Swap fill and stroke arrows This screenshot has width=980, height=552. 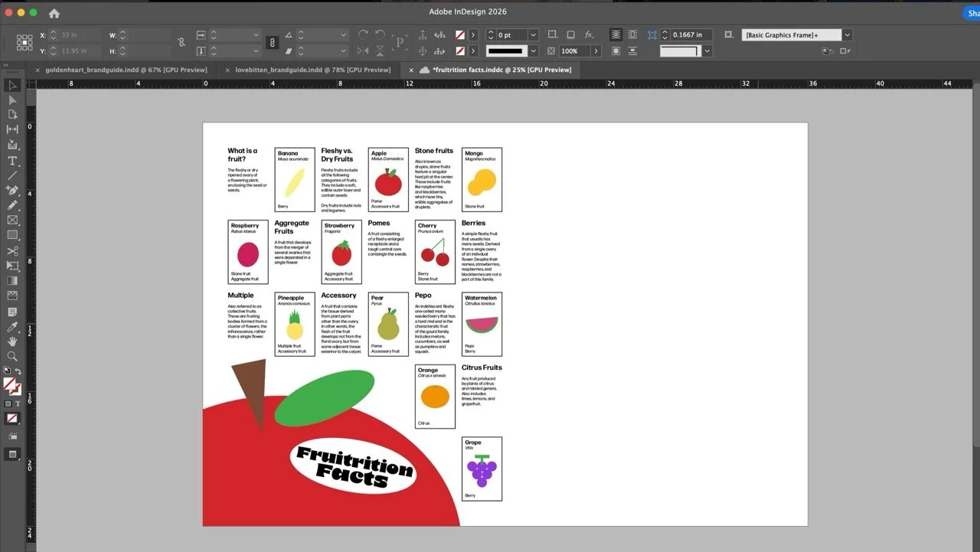(x=18, y=371)
